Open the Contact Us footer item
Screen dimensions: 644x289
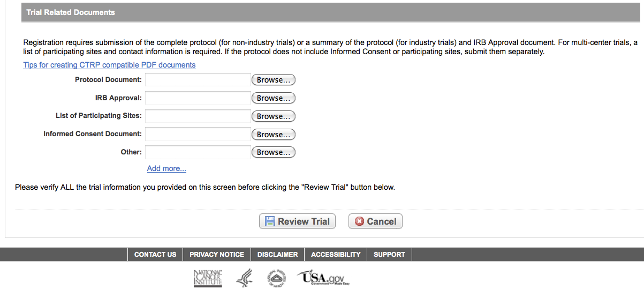[155, 255]
